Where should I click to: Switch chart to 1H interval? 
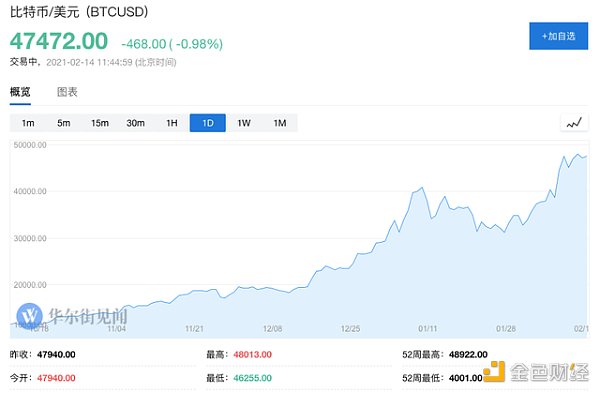tap(172, 123)
